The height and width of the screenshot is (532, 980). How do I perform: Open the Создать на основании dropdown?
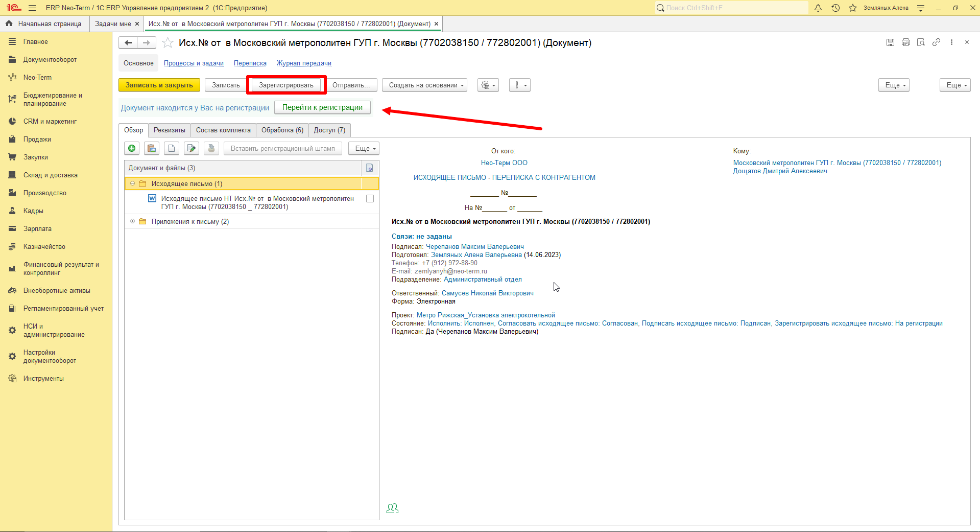point(425,85)
